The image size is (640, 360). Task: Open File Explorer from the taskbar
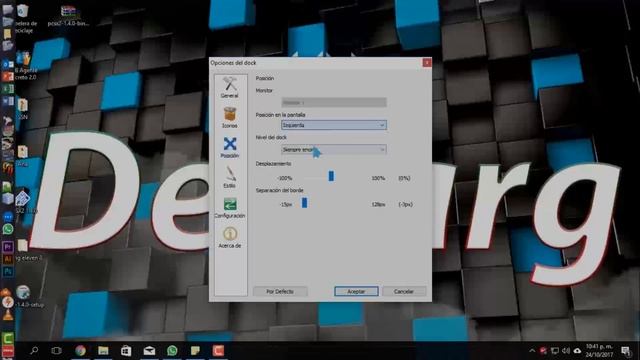(x=103, y=350)
